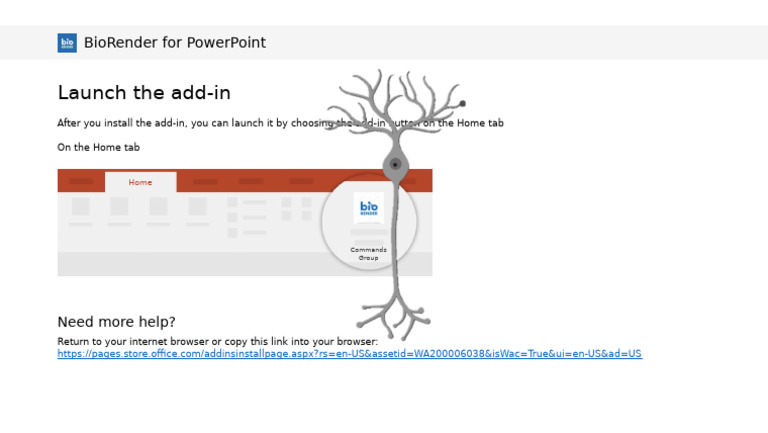Select the neuron illustration on the slide
Screen dimensions: 768x433
tap(397, 205)
